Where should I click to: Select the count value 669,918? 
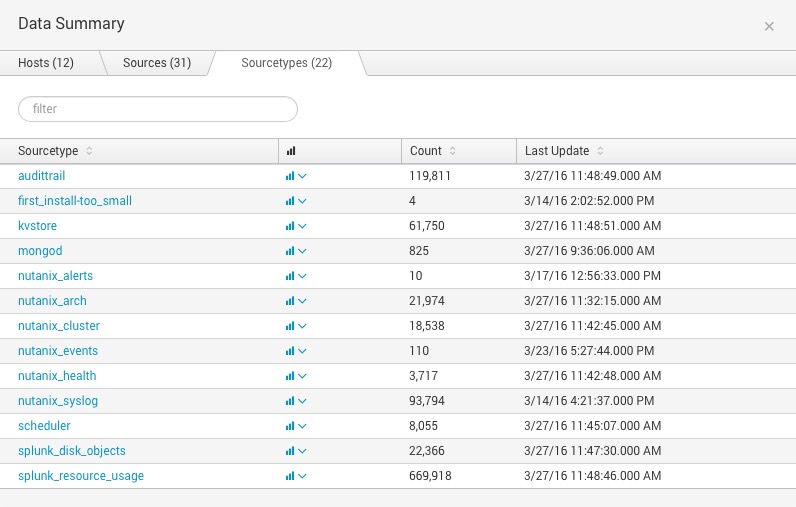pyautogui.click(x=430, y=476)
